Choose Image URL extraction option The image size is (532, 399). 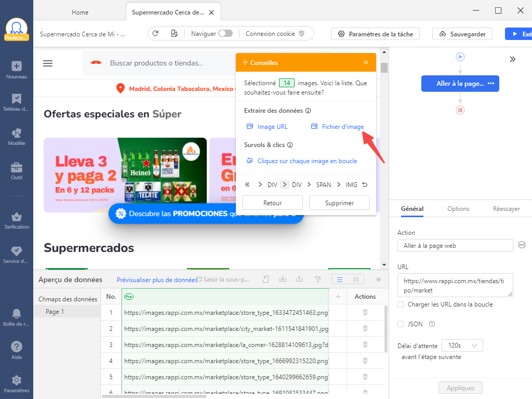click(x=267, y=127)
